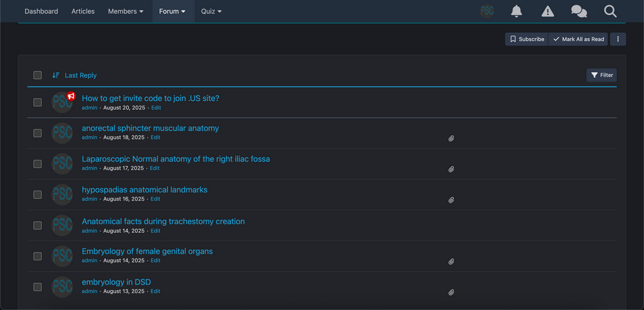The image size is (644, 310).
Task: Open the search magnifier icon
Action: pos(611,11)
